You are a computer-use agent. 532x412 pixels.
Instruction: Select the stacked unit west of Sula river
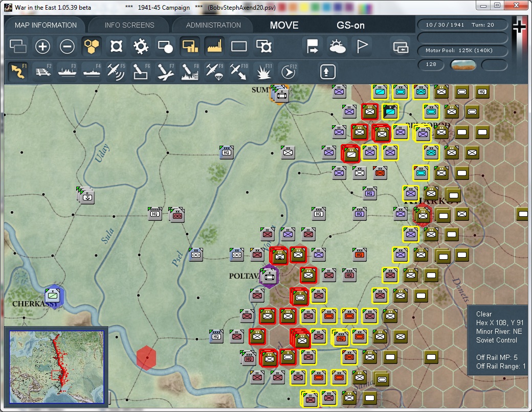[x=86, y=196]
